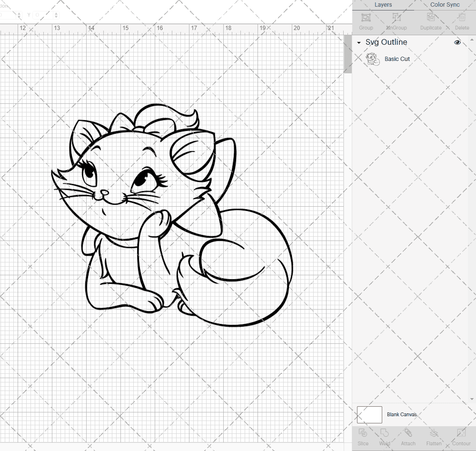Click the Y position input field
Image resolution: width=476 pixels, height=451 pixels.
(x=43, y=15)
